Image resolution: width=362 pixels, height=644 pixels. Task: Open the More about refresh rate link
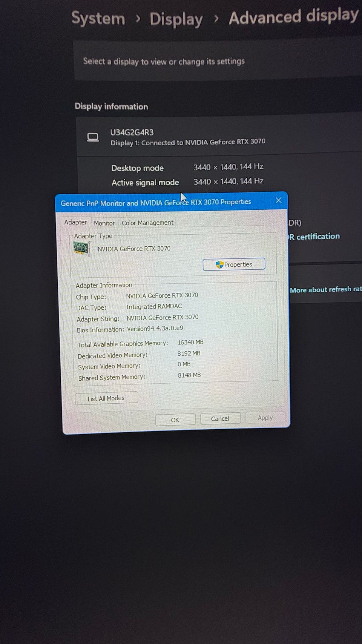click(325, 289)
